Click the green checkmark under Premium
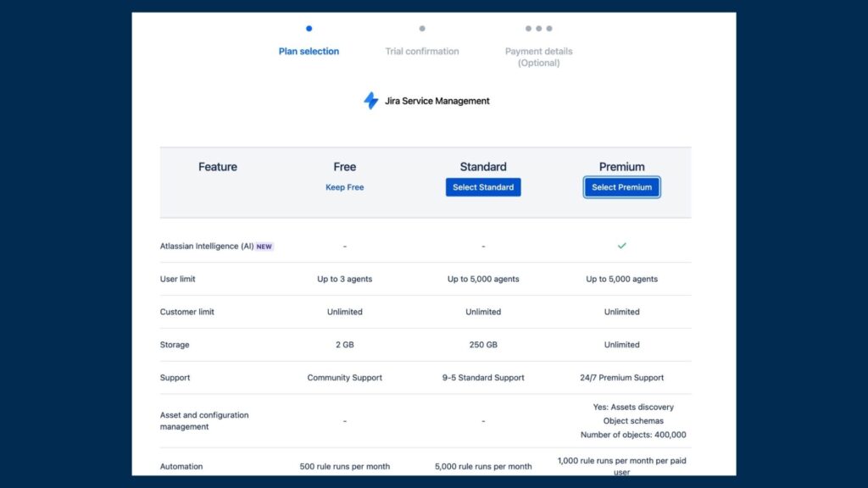The width and height of the screenshot is (868, 488). (x=621, y=246)
